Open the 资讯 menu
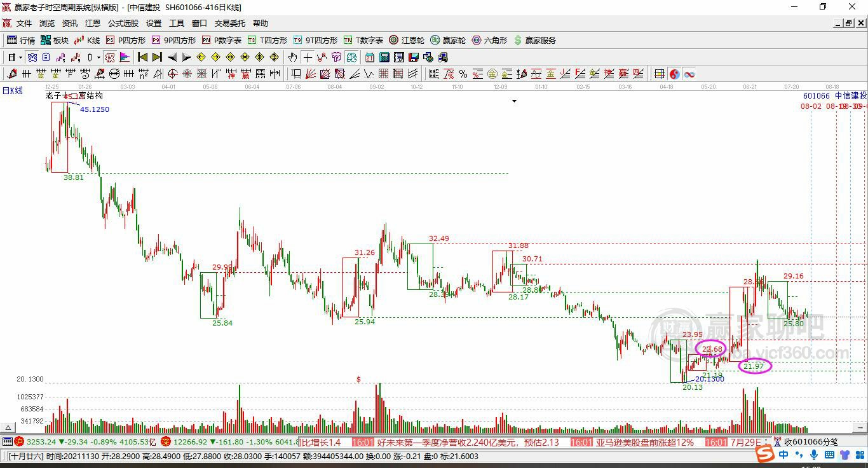 (x=70, y=24)
